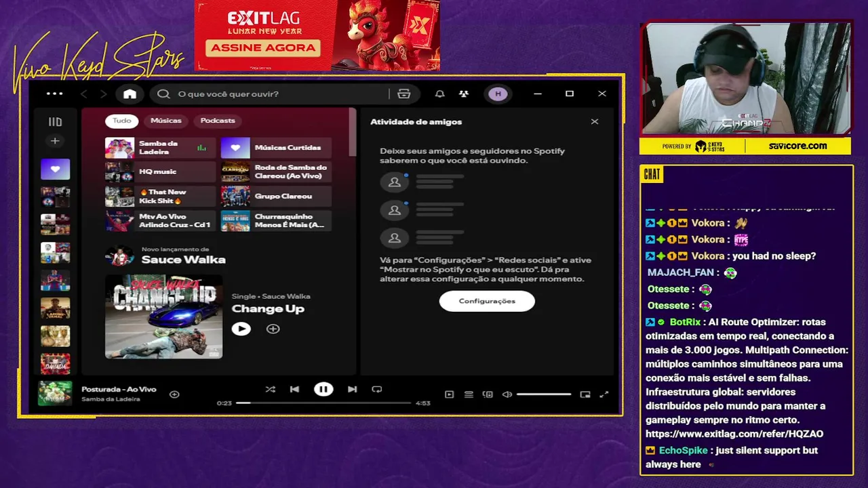Expand Your Library sidebar

point(55,122)
